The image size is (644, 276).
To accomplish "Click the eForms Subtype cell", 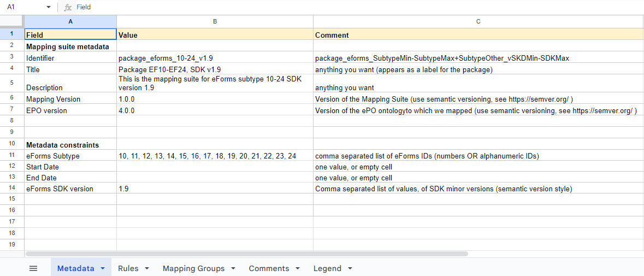I will (x=70, y=156).
